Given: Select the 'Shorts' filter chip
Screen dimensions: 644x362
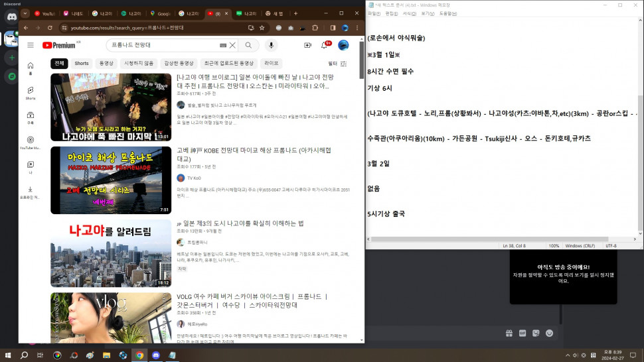Looking at the screenshot, I should point(81,63).
